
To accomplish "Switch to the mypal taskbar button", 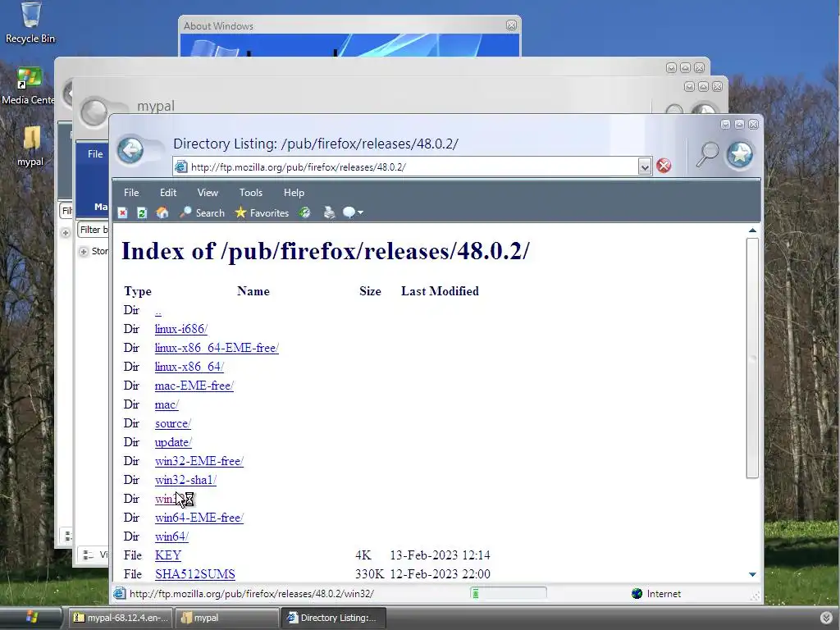I will tap(228, 618).
